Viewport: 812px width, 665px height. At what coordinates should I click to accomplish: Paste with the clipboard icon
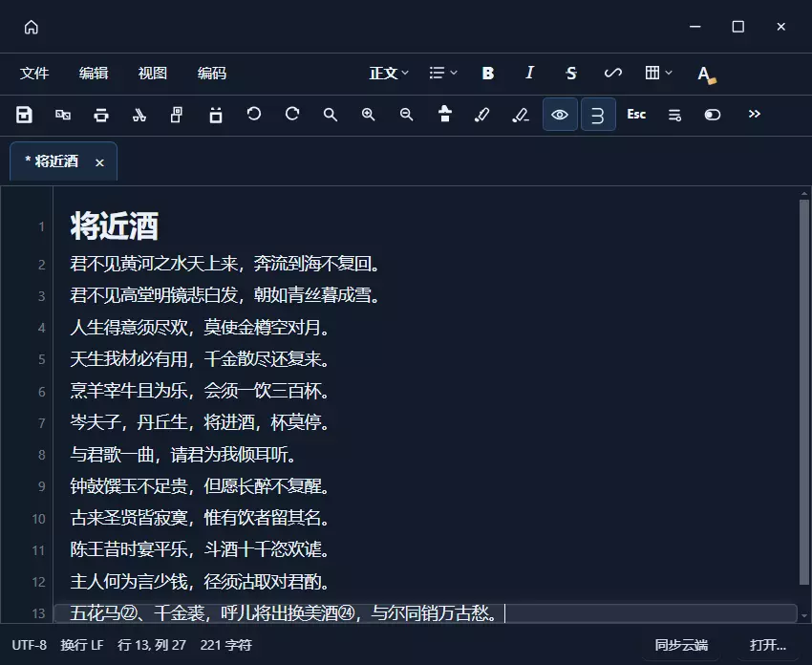[x=216, y=115]
